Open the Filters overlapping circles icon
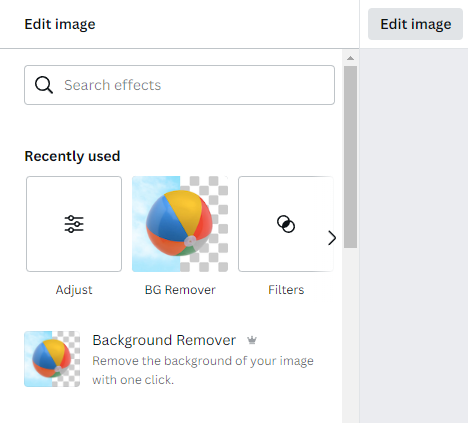468x423 pixels. click(286, 224)
